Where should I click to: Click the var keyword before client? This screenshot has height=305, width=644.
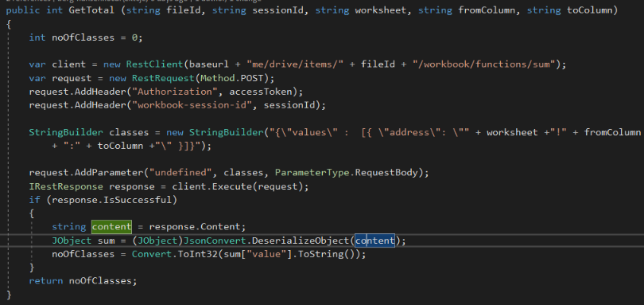click(x=37, y=65)
